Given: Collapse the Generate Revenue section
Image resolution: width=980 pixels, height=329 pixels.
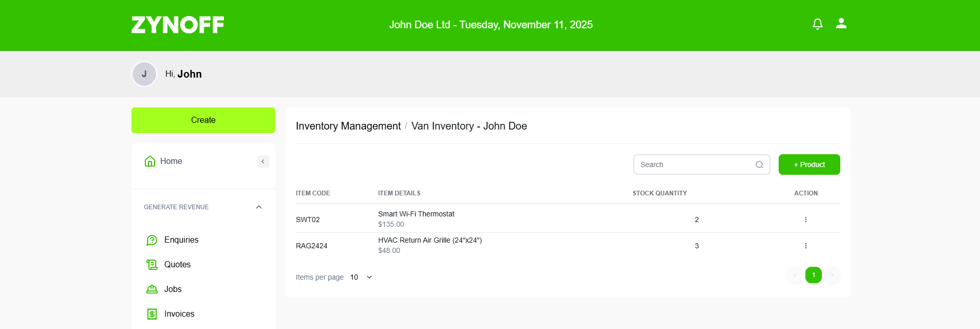Looking at the screenshot, I should tap(259, 207).
